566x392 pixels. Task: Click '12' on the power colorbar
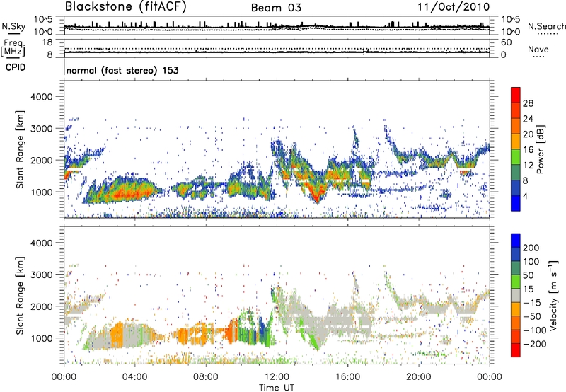(528, 166)
